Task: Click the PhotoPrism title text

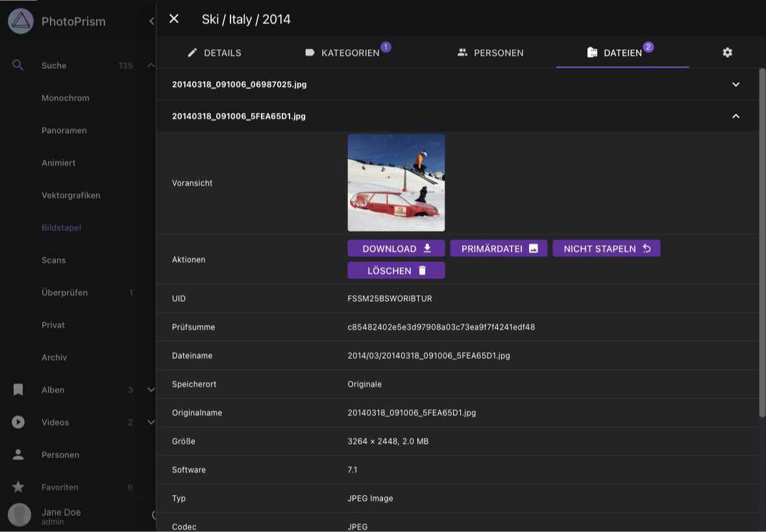Action: [x=73, y=21]
